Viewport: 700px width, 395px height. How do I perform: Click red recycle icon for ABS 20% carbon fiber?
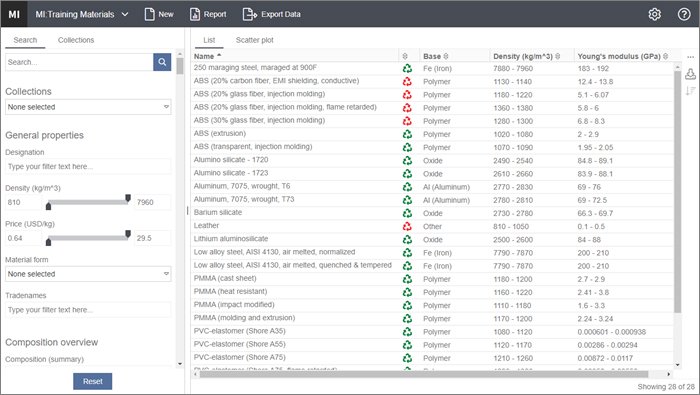click(x=407, y=82)
